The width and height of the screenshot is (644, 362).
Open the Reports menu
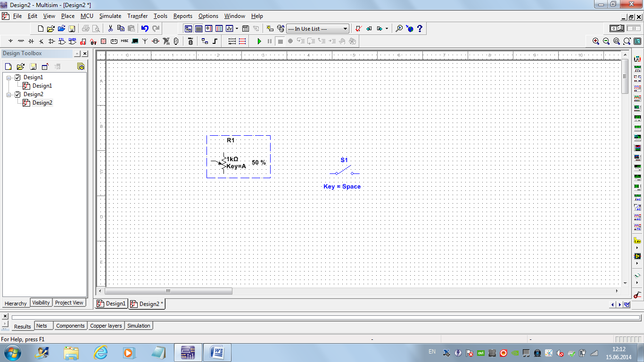pos(183,16)
